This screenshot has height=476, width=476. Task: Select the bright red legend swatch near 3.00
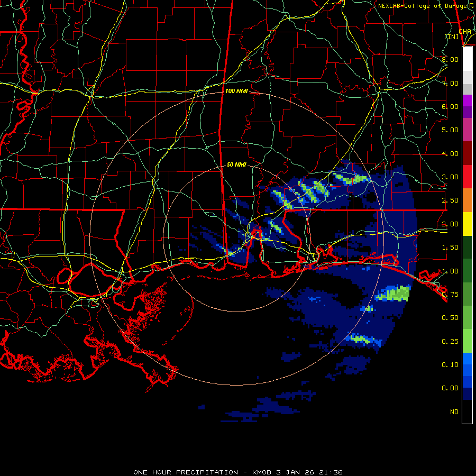[x=467, y=177]
